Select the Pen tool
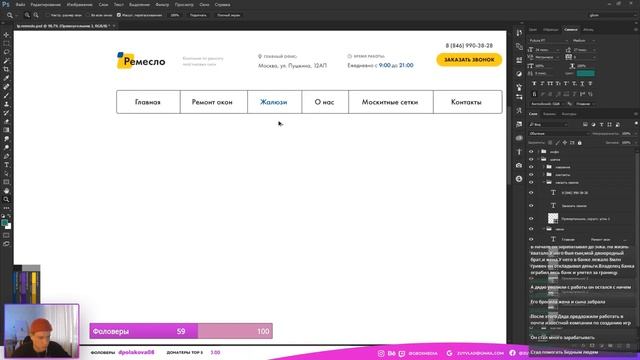640x360 pixels. (x=6, y=156)
